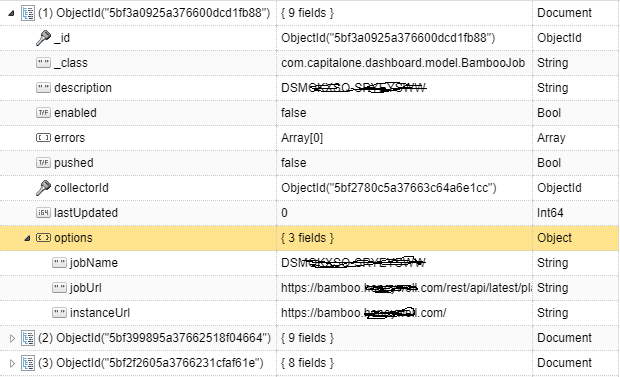The width and height of the screenshot is (620, 377).
Task: Click the array bracket icon beside errors
Action: [x=43, y=138]
